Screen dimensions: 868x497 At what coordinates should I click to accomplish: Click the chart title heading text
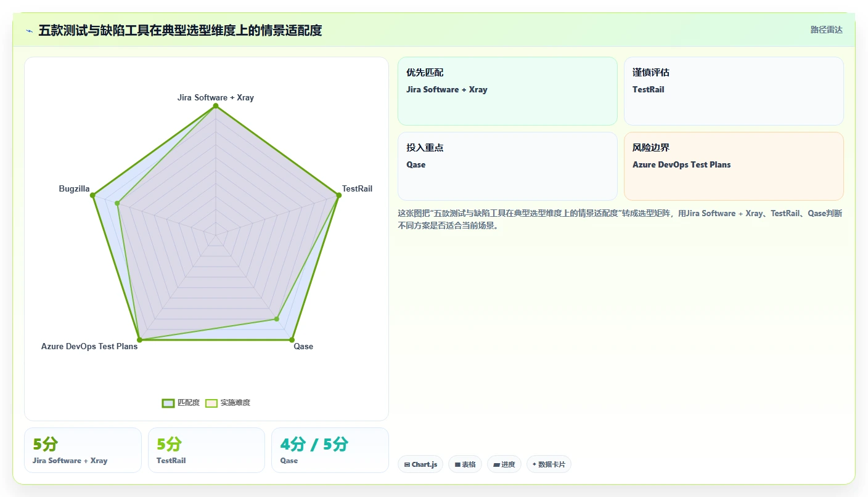(180, 30)
